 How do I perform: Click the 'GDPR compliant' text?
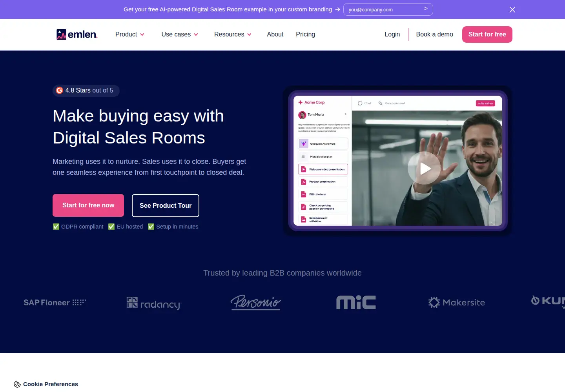[x=82, y=227]
